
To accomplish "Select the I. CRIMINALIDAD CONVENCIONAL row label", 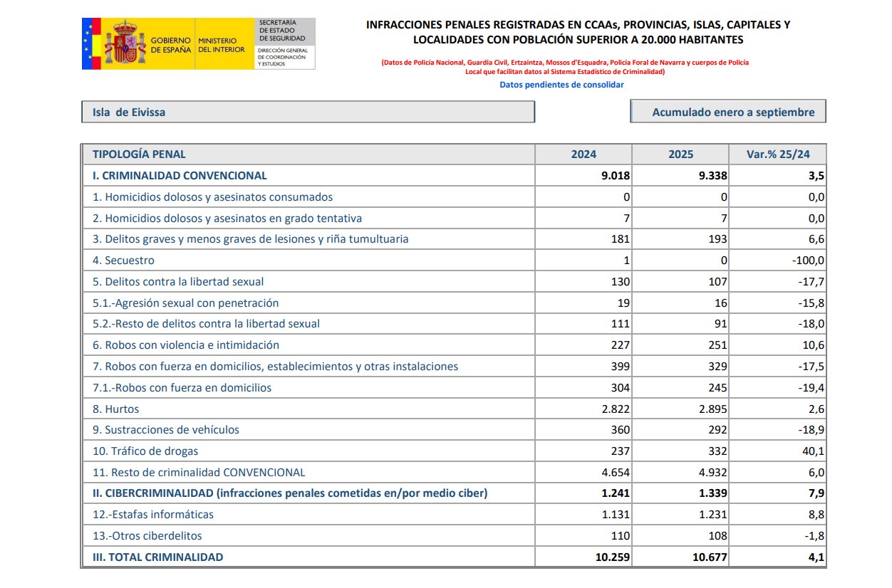I will click(180, 175).
